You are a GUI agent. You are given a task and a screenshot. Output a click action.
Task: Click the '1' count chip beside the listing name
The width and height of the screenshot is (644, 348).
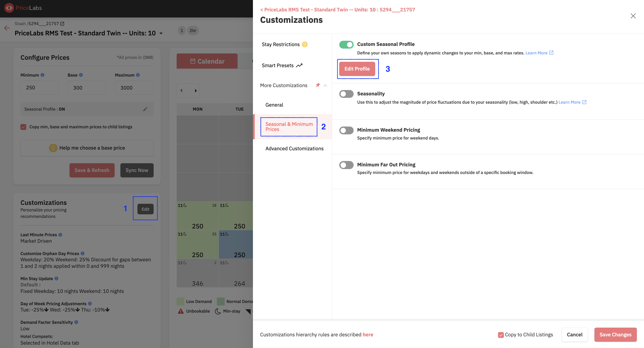point(182,30)
